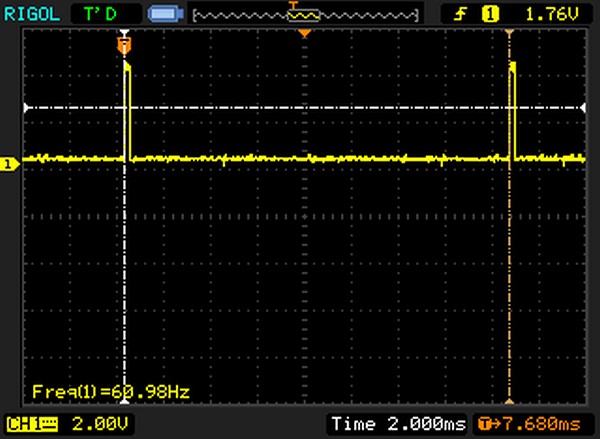
Task: Click the waveform memory overview bar
Action: pos(305,15)
